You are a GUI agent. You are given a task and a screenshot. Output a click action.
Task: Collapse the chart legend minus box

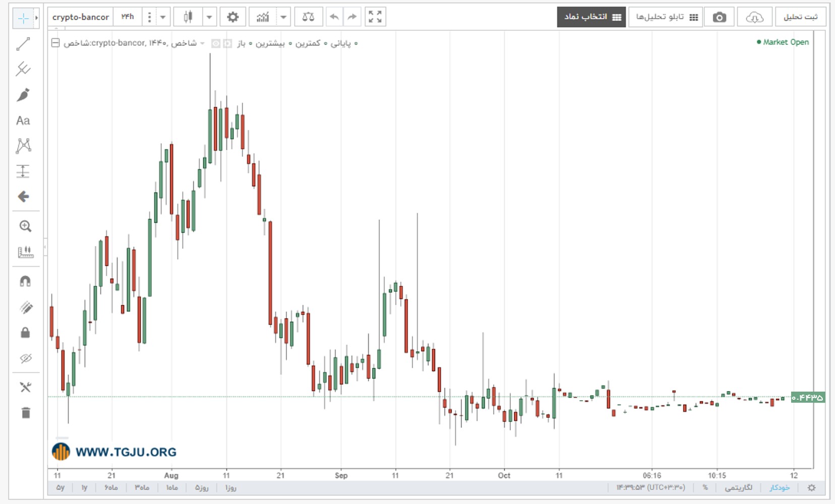tap(55, 43)
